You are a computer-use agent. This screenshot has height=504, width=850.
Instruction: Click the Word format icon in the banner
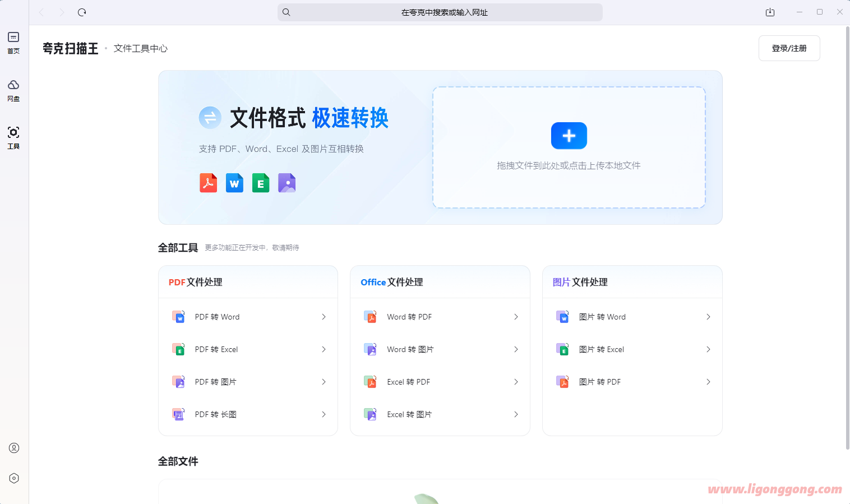(x=234, y=183)
